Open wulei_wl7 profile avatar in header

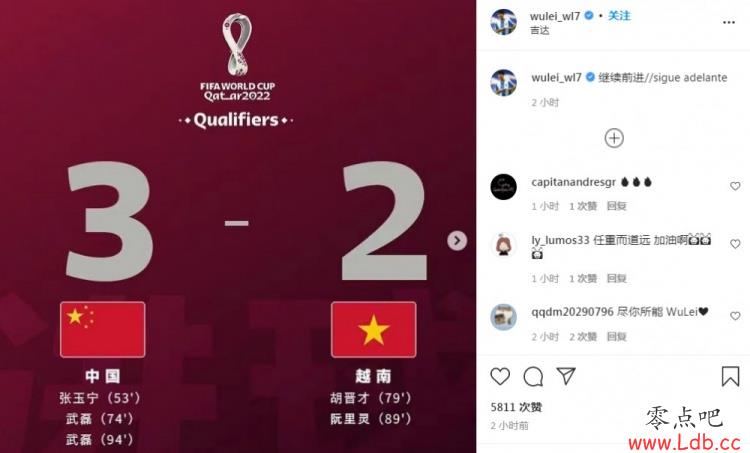tap(504, 22)
